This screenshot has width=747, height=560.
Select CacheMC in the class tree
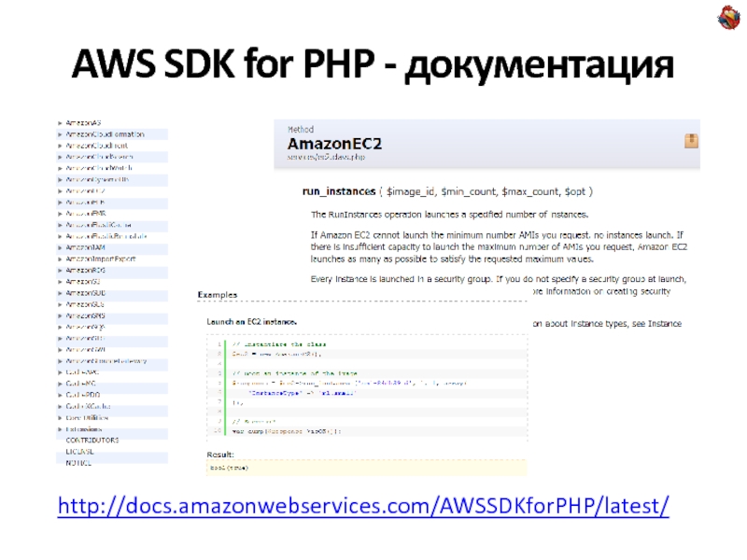pos(81,384)
